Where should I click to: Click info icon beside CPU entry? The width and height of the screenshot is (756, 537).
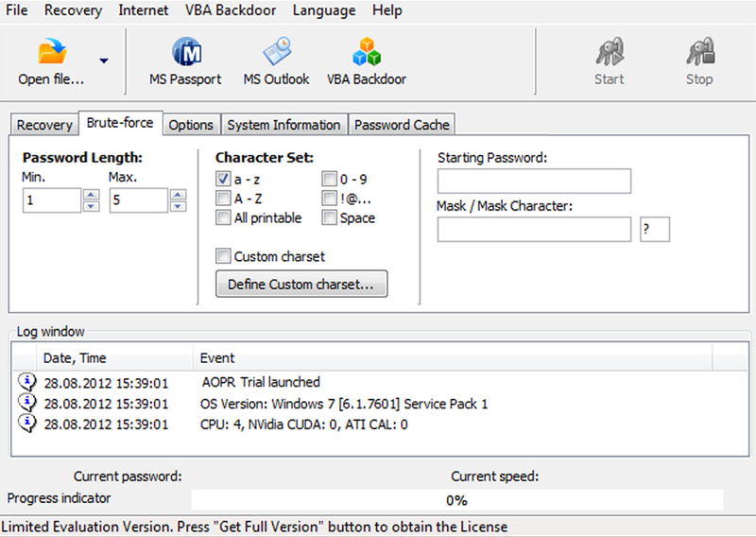click(27, 424)
